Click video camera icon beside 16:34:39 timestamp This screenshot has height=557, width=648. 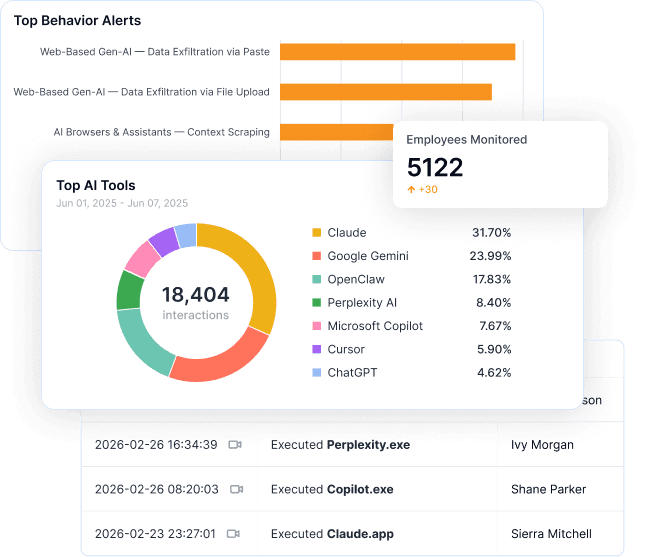[236, 444]
